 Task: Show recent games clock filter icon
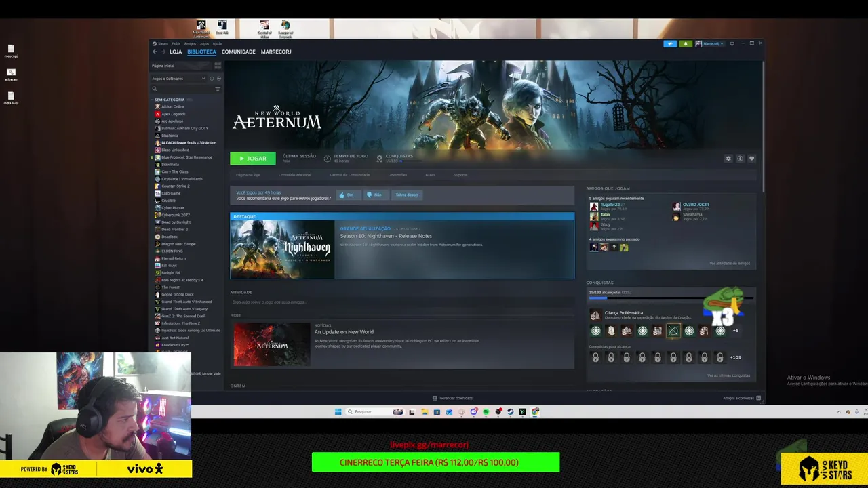point(212,79)
